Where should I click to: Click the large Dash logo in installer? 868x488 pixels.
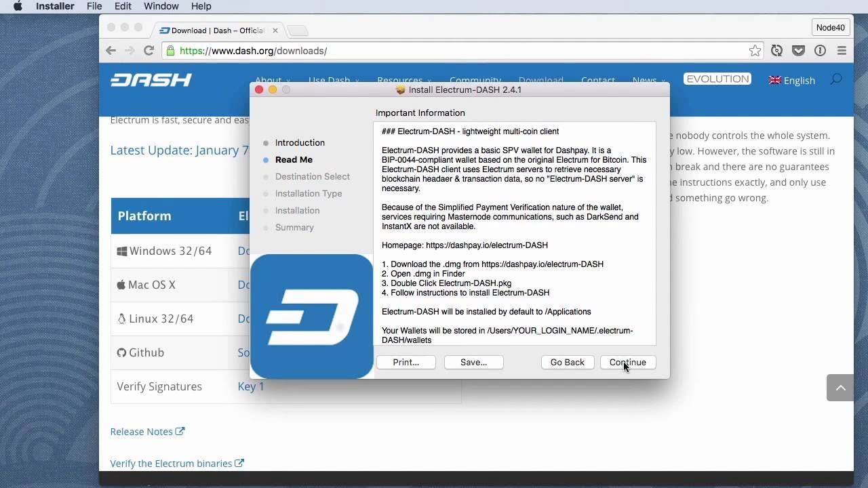(x=312, y=316)
